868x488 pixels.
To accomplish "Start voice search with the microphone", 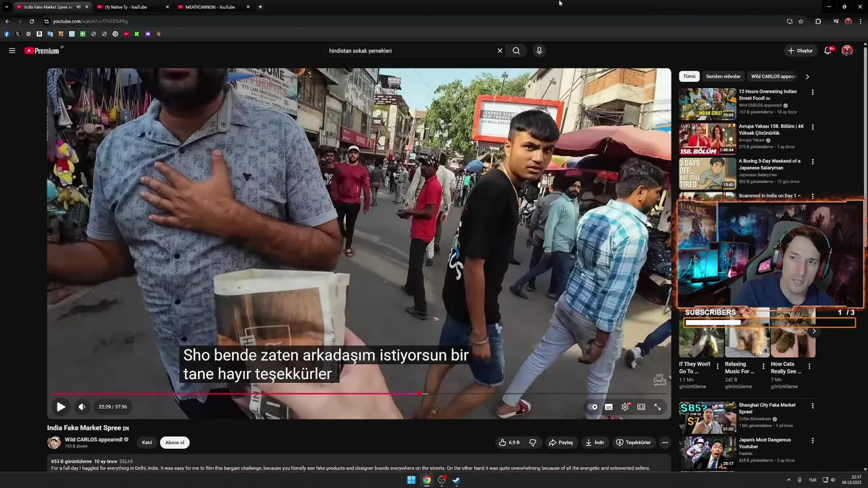I will (x=539, y=51).
